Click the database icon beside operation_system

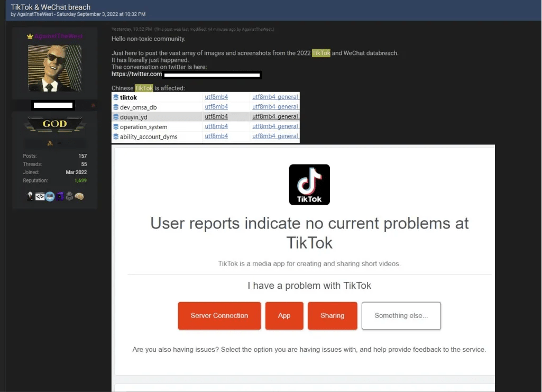tap(117, 126)
